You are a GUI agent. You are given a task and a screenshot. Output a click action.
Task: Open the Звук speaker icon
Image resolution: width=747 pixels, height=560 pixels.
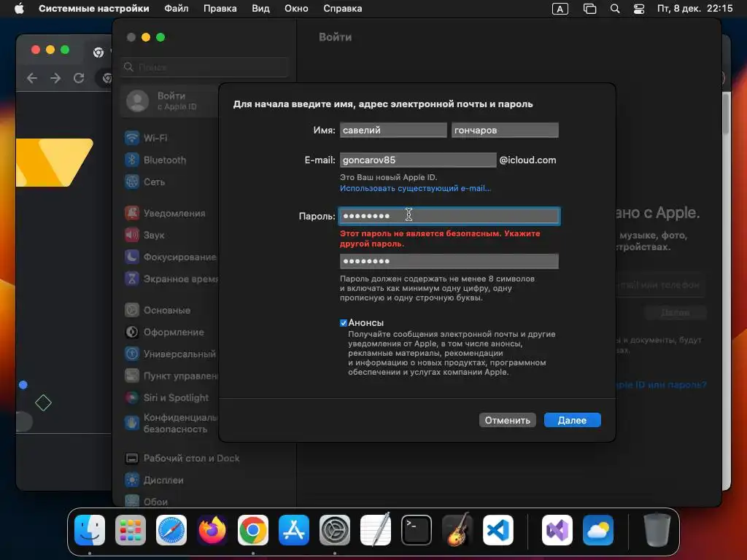pos(132,236)
